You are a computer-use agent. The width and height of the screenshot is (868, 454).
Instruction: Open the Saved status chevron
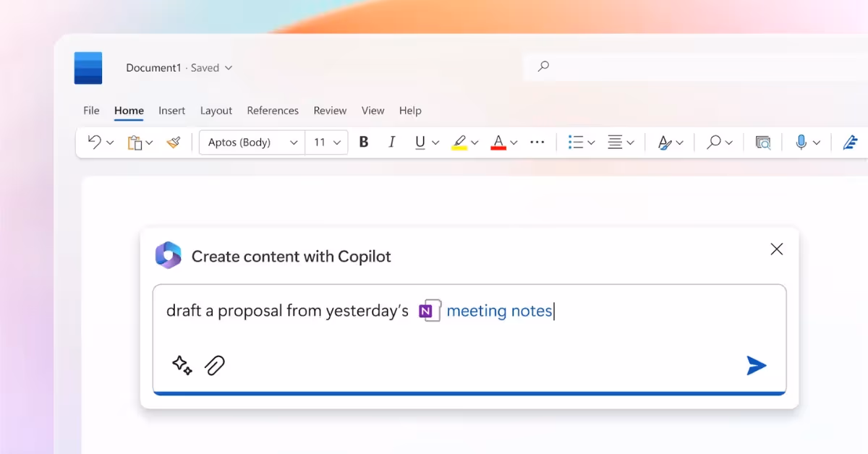pos(229,67)
